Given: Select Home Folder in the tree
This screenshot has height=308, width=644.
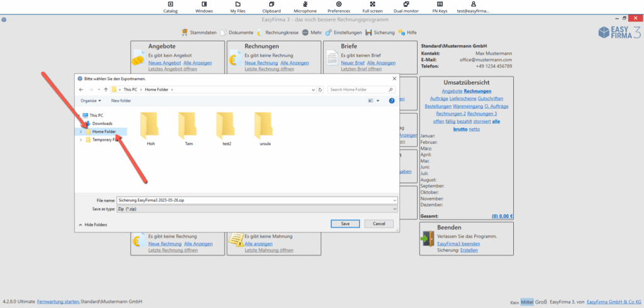Looking at the screenshot, I should (x=104, y=131).
